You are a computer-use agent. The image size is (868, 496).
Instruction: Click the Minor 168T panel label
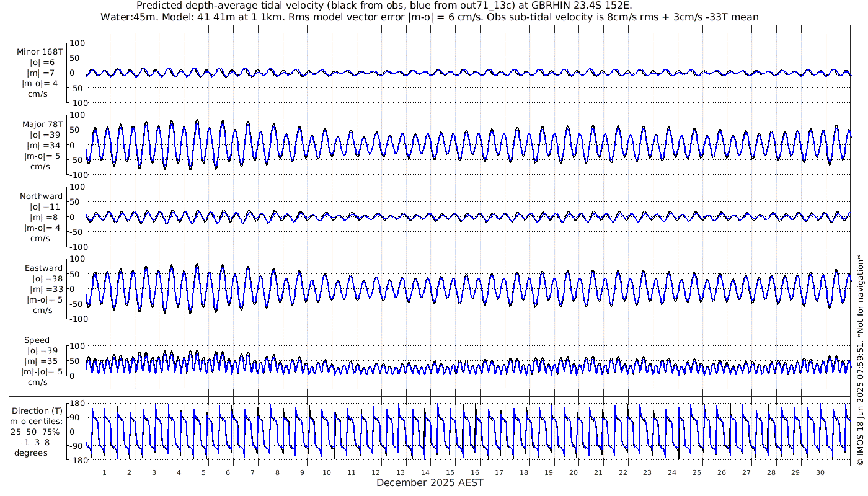[40, 52]
